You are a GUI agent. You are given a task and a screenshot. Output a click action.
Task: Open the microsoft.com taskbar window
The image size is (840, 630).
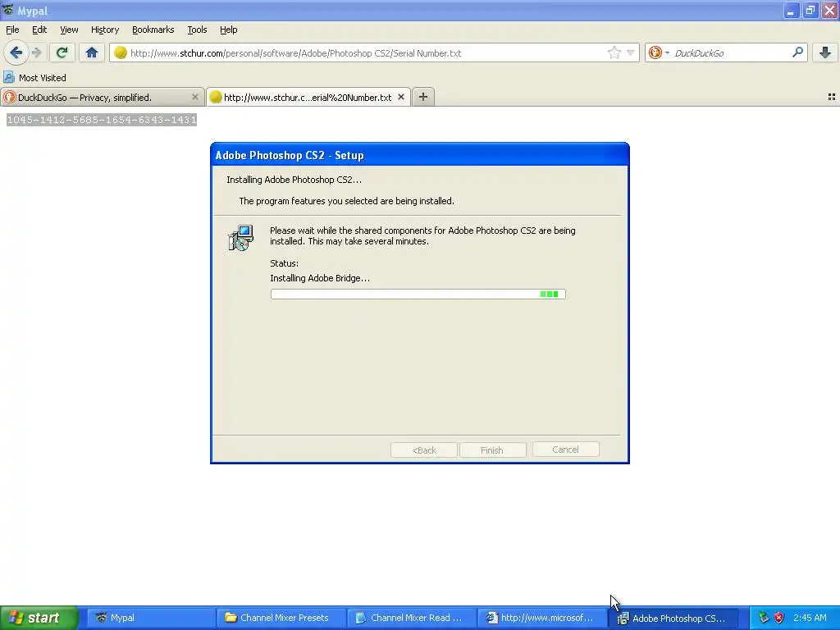point(542,618)
